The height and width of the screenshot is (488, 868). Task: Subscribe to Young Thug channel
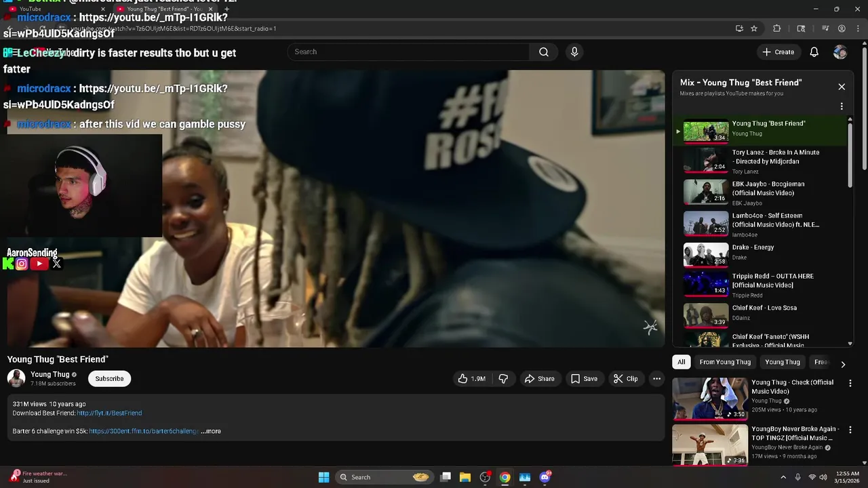(x=109, y=378)
